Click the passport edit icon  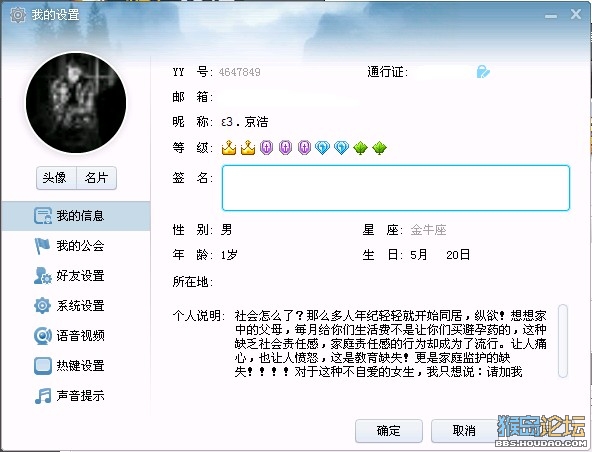pos(483,71)
